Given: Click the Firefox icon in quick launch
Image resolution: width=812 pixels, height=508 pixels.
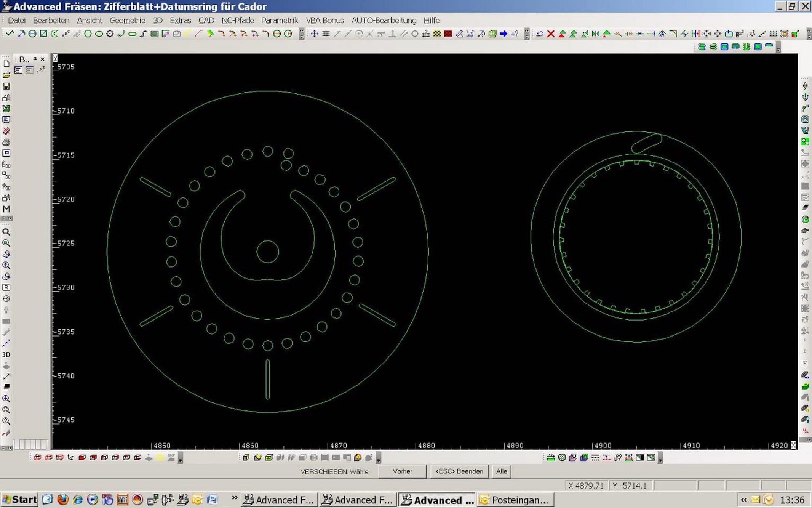Looking at the screenshot, I should point(62,499).
